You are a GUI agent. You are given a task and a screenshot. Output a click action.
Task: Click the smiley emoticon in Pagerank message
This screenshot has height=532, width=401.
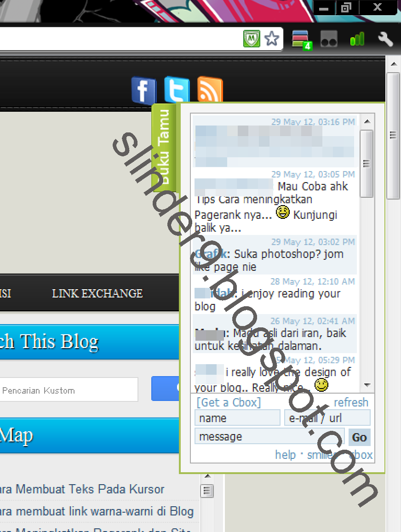click(283, 213)
